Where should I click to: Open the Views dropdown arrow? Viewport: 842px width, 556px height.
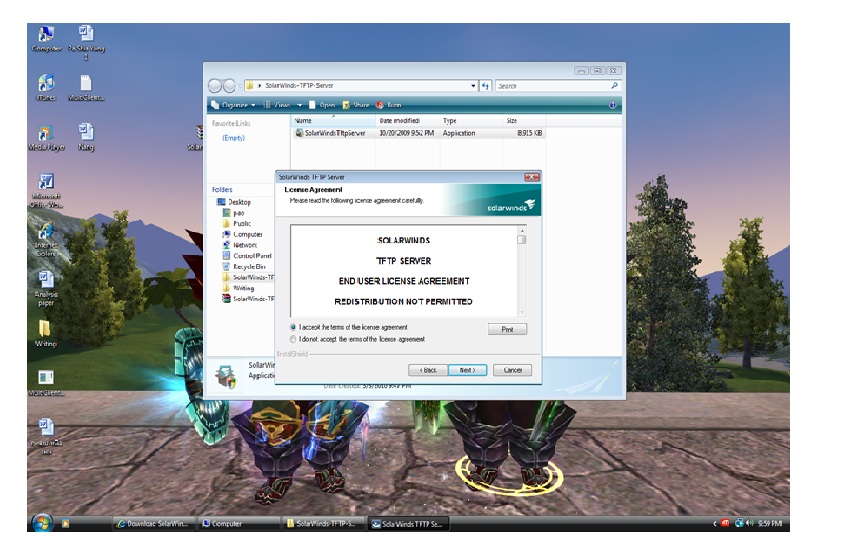point(299,105)
